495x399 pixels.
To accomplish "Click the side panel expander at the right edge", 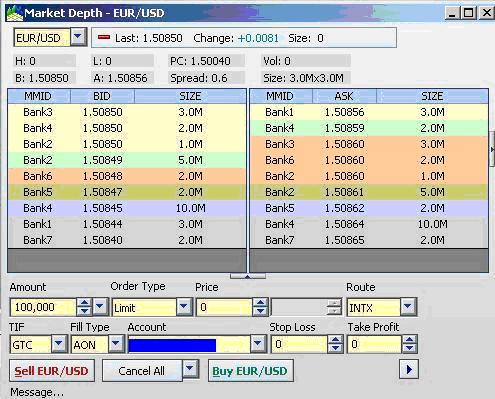I will pos(492,149).
